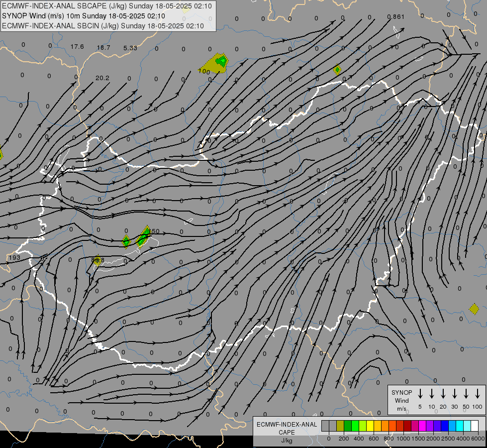Select the green CAPE diamond beside the 150 label
Screen dimensions: 487x448
tap(143, 237)
